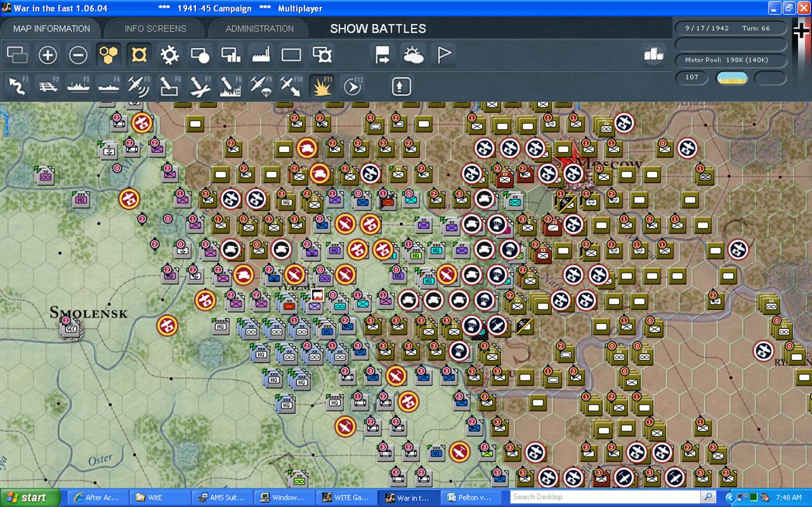This screenshot has height=507, width=812.
Task: Switch to the After Ac... taskbar window
Action: (x=97, y=498)
